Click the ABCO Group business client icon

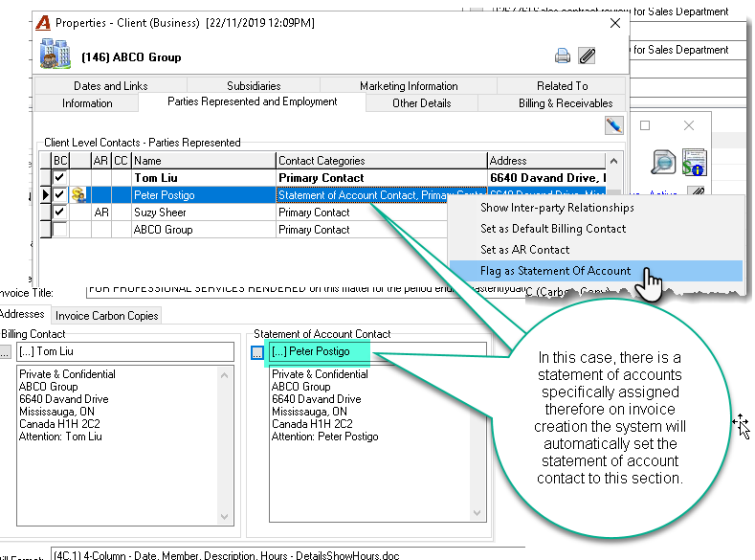55,54
